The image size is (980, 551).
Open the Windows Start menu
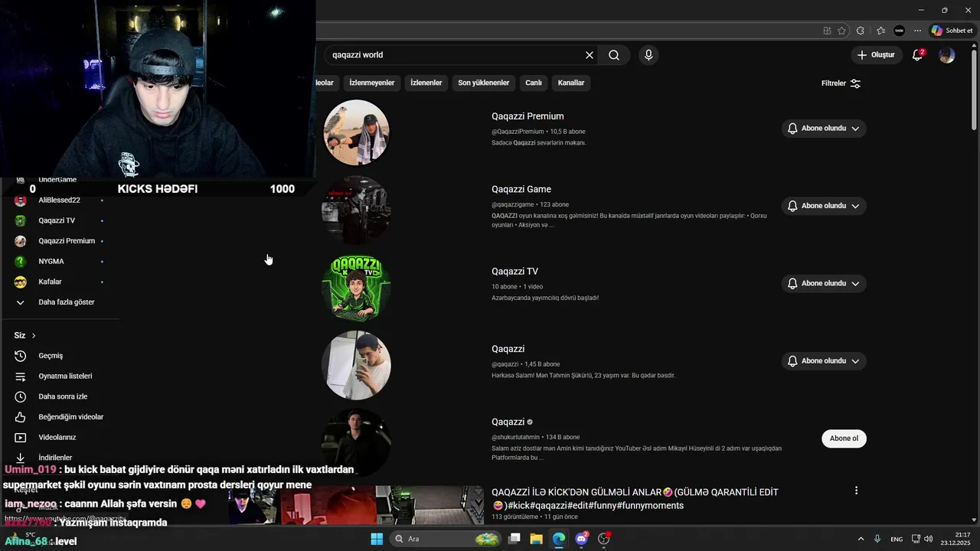377,539
